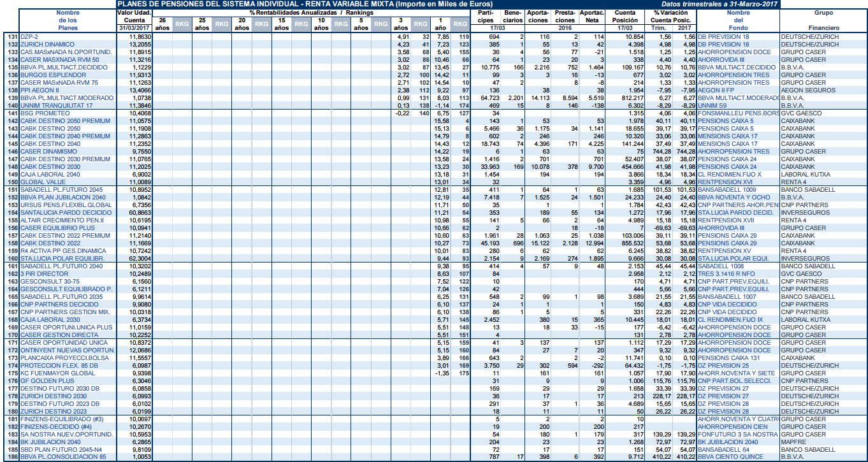Image resolution: width=868 pixels, height=462 pixels.
Task: Click plan 'SA NOSTRA NUEV.OPORTUNID.'
Action: pyautogui.click(x=66, y=435)
